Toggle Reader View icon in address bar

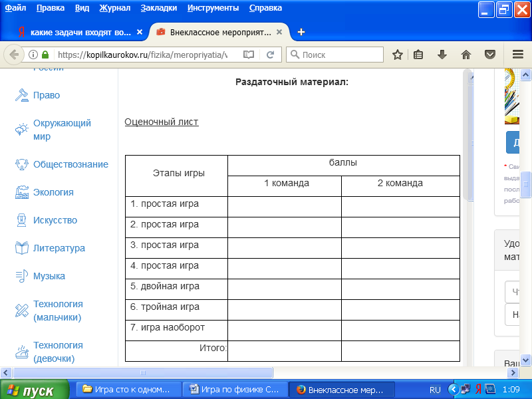click(249, 55)
